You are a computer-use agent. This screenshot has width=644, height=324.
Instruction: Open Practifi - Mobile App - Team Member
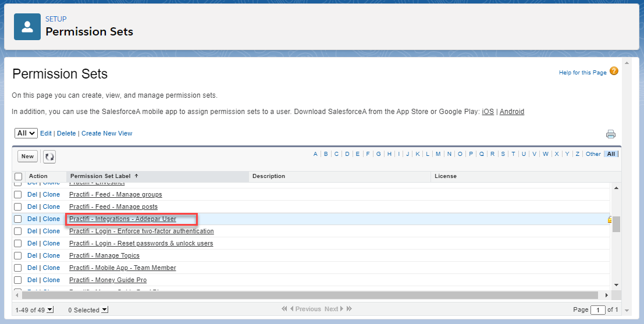(122, 268)
